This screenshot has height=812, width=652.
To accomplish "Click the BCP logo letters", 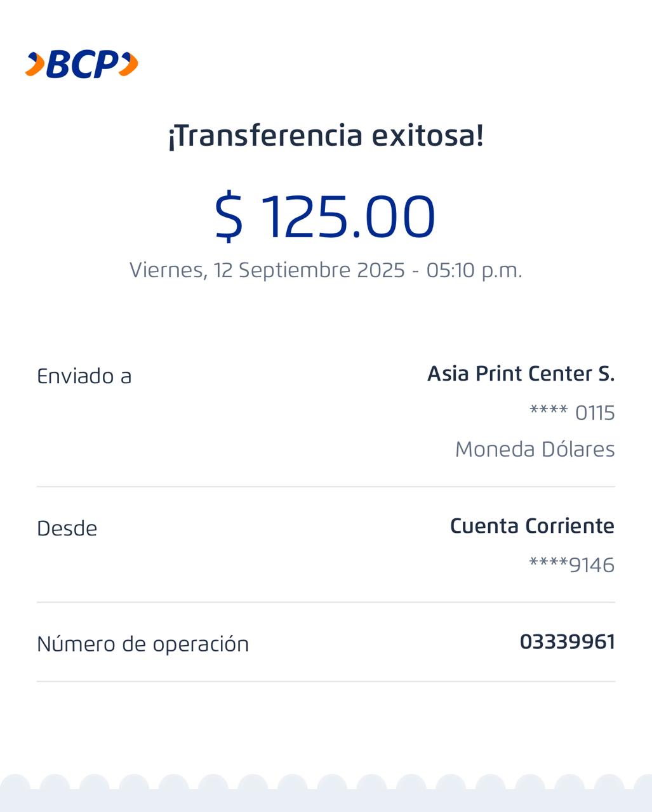I will coord(82,64).
